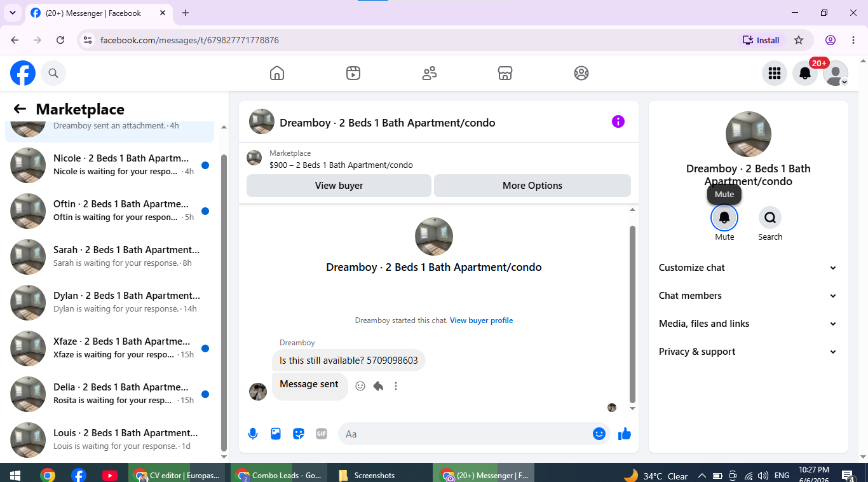
Task: Send a thumbs-up like
Action: click(x=625, y=434)
